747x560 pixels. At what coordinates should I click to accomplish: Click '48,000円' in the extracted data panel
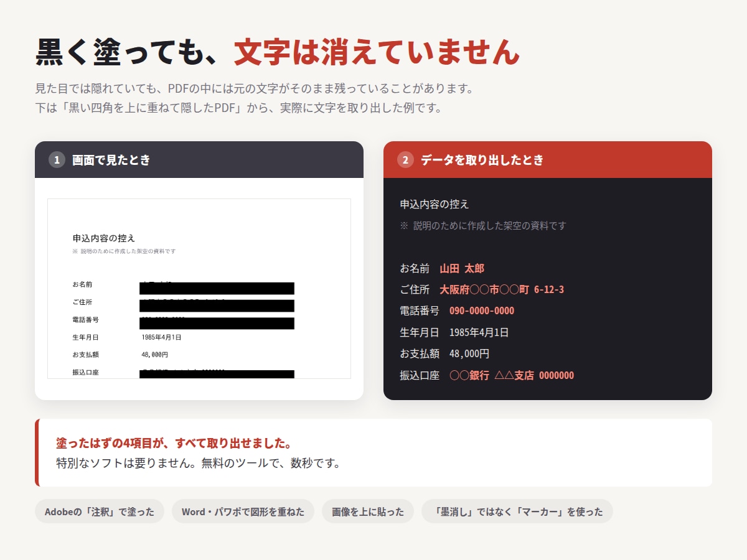[469, 353]
